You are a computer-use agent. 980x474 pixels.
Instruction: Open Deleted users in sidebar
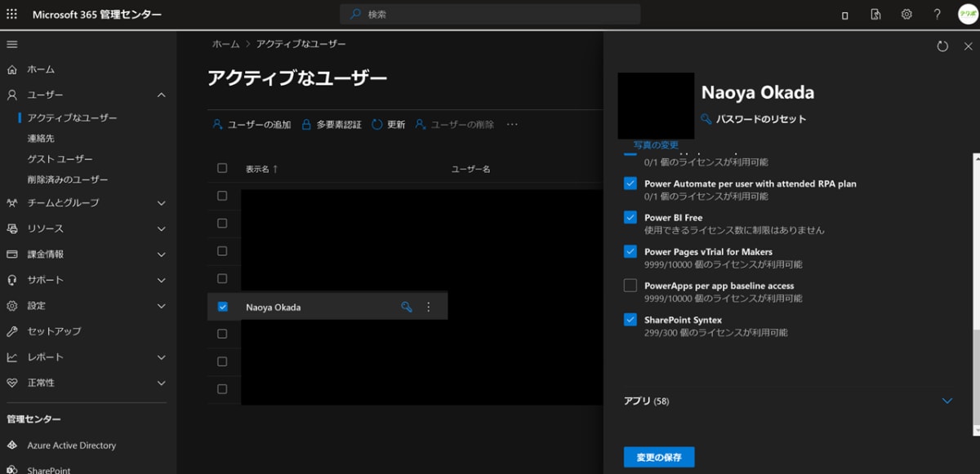pyautogui.click(x=68, y=179)
